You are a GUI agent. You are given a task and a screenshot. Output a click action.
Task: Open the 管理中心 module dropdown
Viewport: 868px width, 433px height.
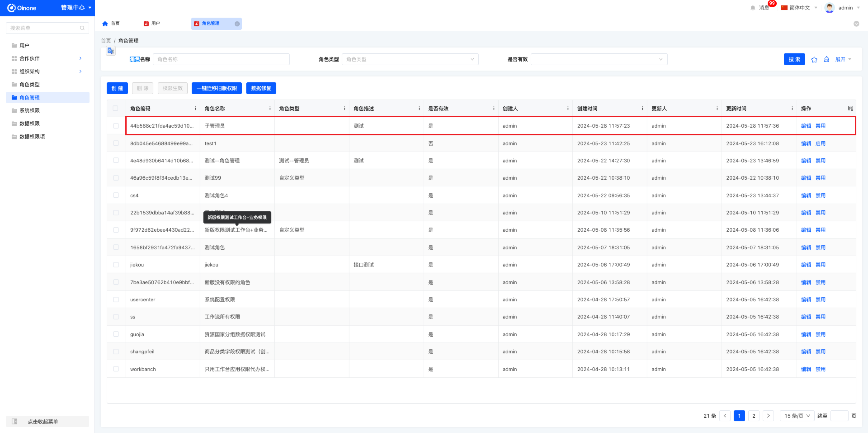click(x=76, y=8)
